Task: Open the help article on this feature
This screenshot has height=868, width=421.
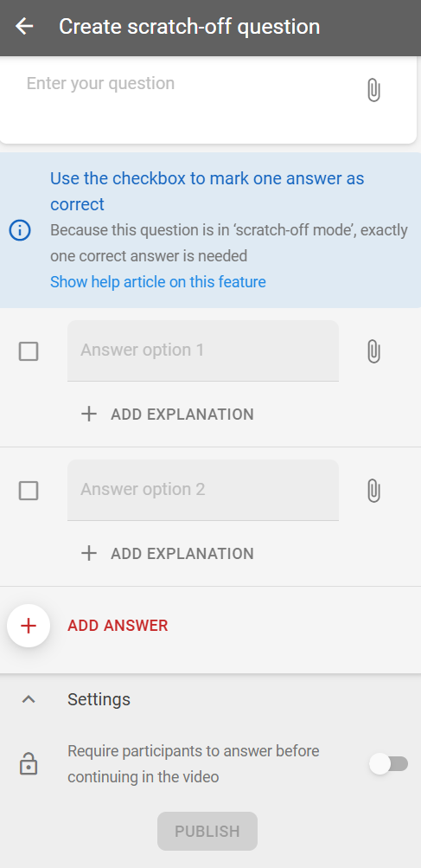Action: 158,282
